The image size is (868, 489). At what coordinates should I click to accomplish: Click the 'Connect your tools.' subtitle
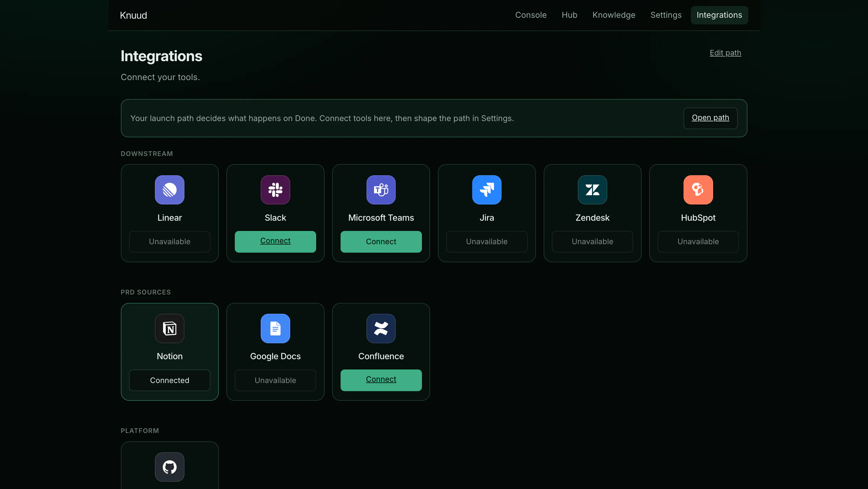pos(160,77)
